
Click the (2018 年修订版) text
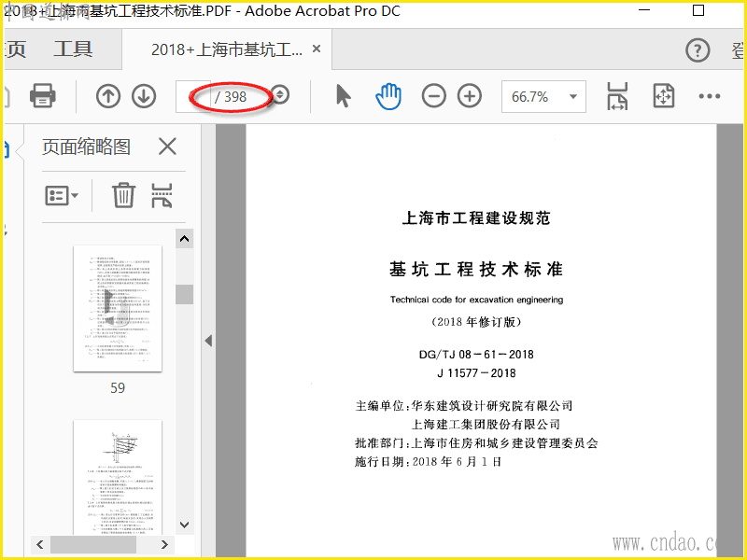tap(476, 322)
